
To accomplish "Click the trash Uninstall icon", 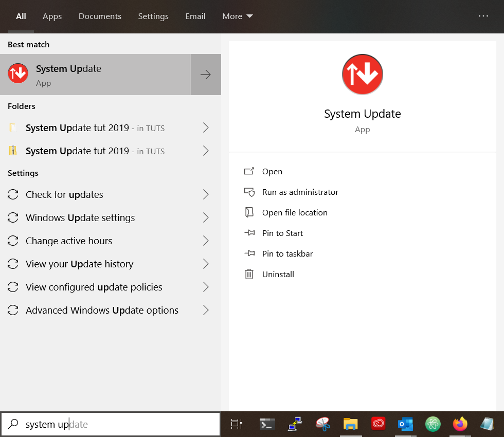I will click(249, 274).
